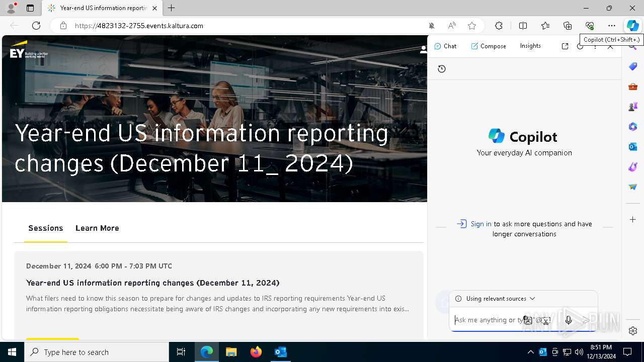Open the taskbar clock and calendar
The image size is (644, 362).
(600, 352)
